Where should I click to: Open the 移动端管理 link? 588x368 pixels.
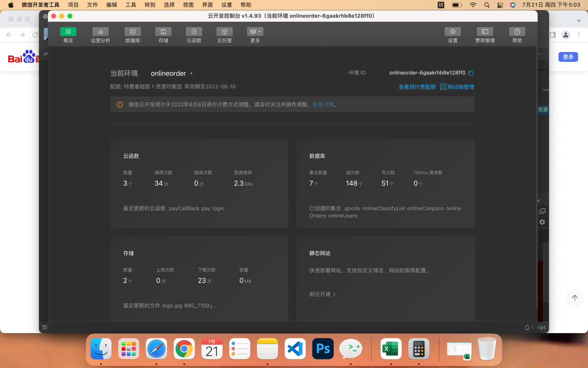coord(457,87)
